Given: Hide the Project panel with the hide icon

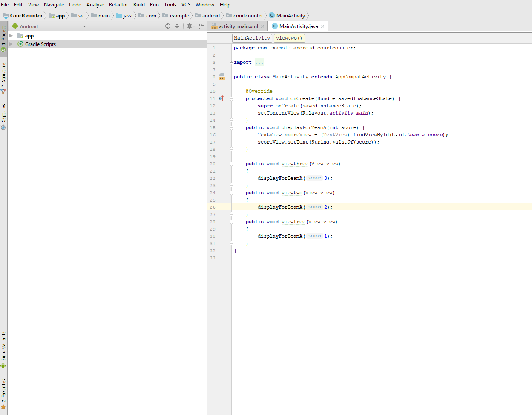Looking at the screenshot, I should 201,26.
